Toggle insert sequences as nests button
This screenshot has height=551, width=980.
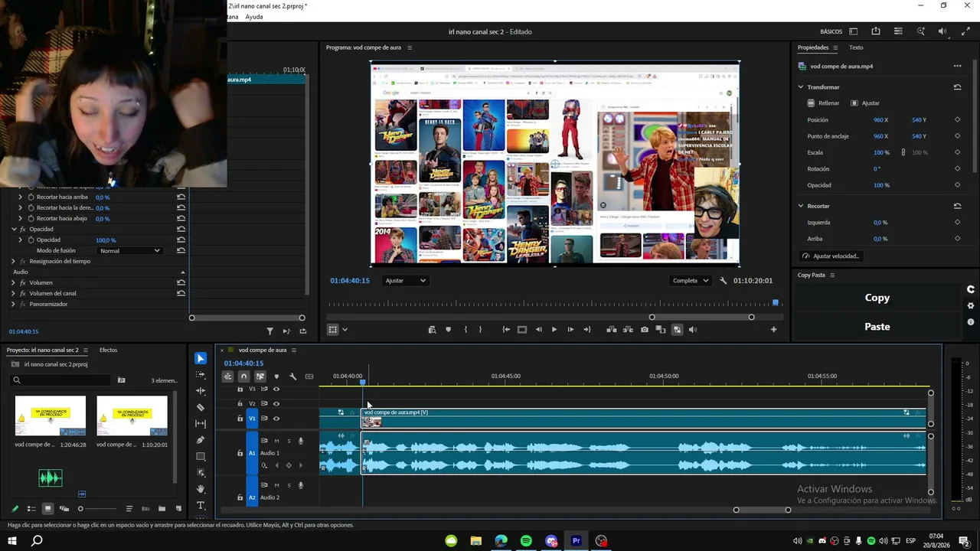point(227,377)
